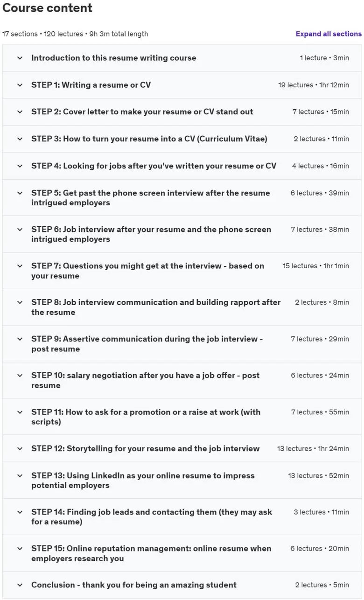Click the 19 lectures • 1hr 12min label
Image resolution: width=364 pixels, height=600 pixels.
(314, 85)
